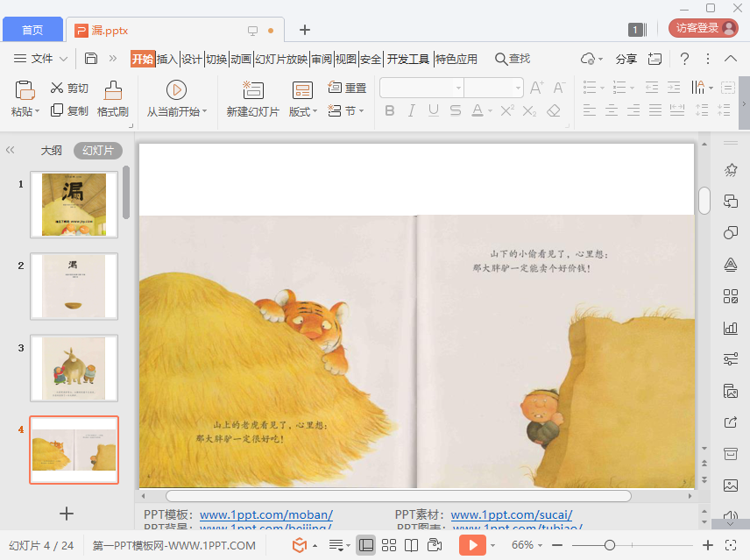Toggle italic text formatting
750x560 pixels.
click(x=411, y=111)
